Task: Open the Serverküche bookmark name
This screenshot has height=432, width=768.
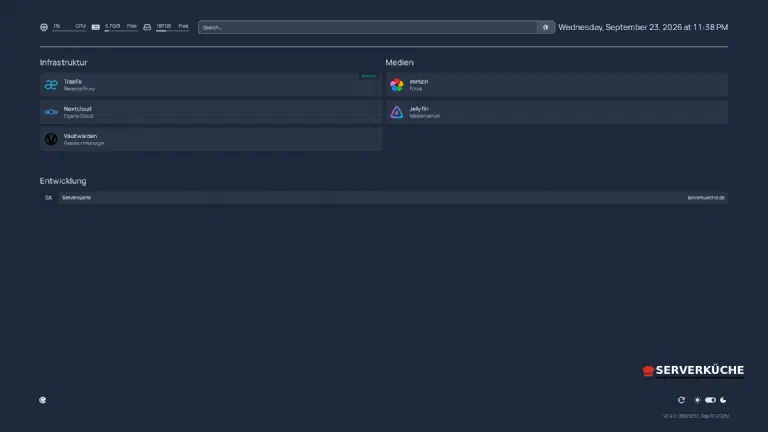Action: point(76,197)
